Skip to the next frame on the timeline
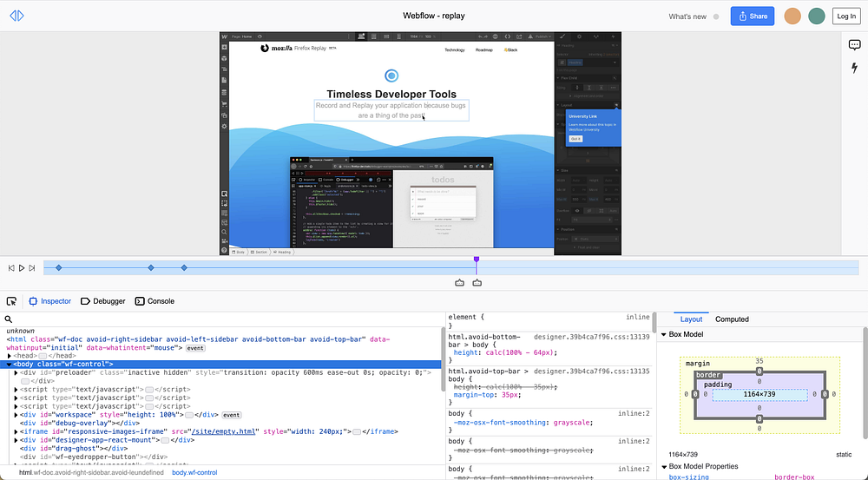 [x=33, y=268]
